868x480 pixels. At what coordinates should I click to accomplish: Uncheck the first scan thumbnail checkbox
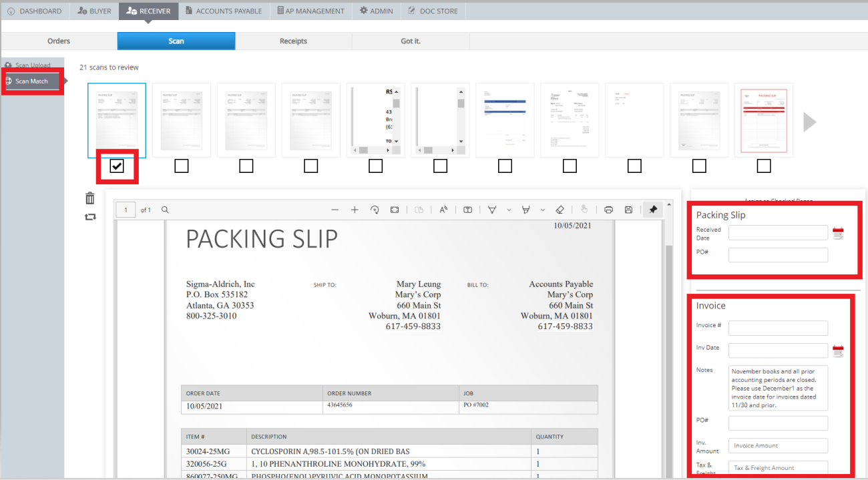[x=117, y=166]
